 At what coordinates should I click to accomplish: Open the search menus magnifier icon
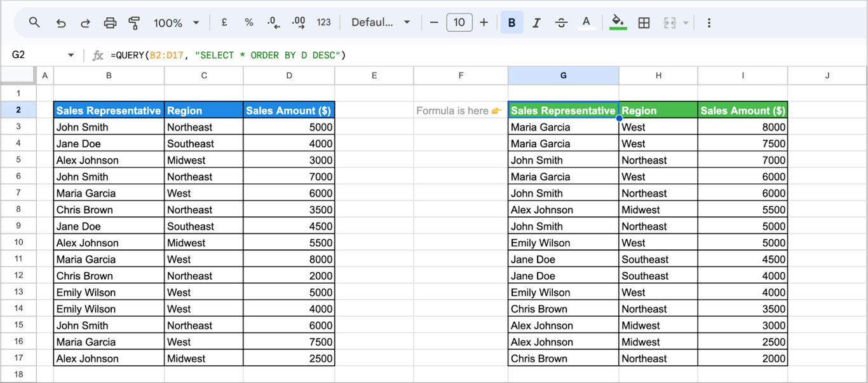pyautogui.click(x=34, y=22)
